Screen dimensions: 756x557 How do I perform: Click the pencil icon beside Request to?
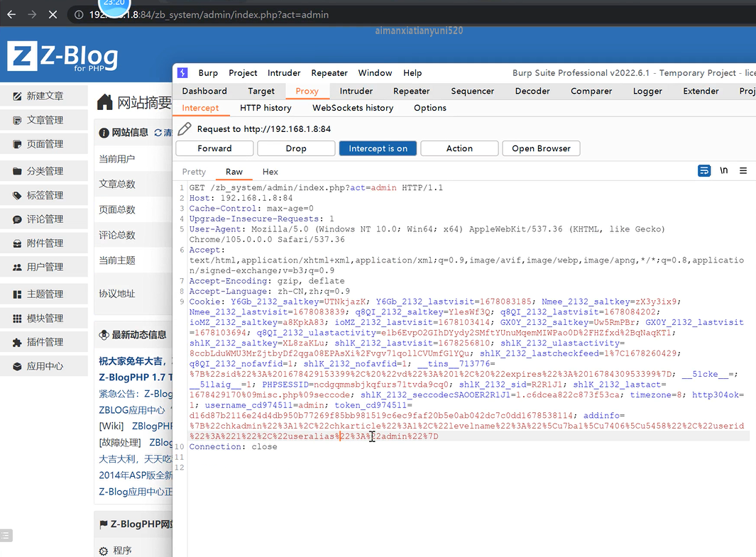tap(185, 128)
